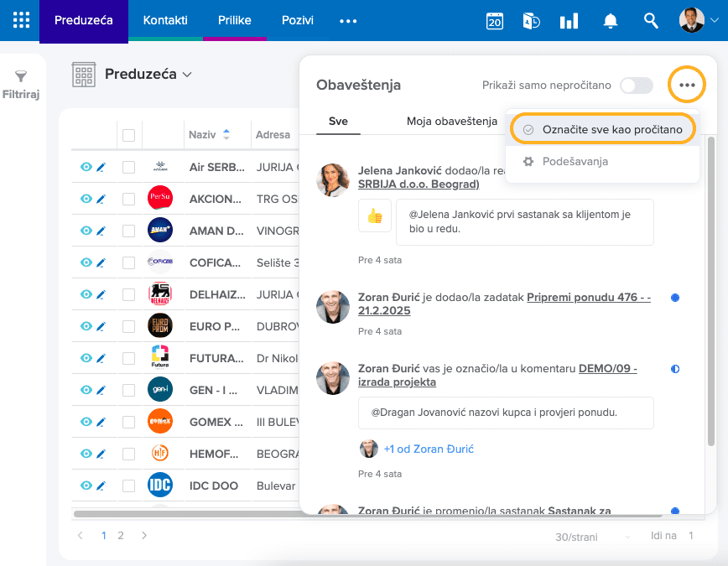
Task: Switch to Moja obaveštenja tab
Action: coord(452,122)
